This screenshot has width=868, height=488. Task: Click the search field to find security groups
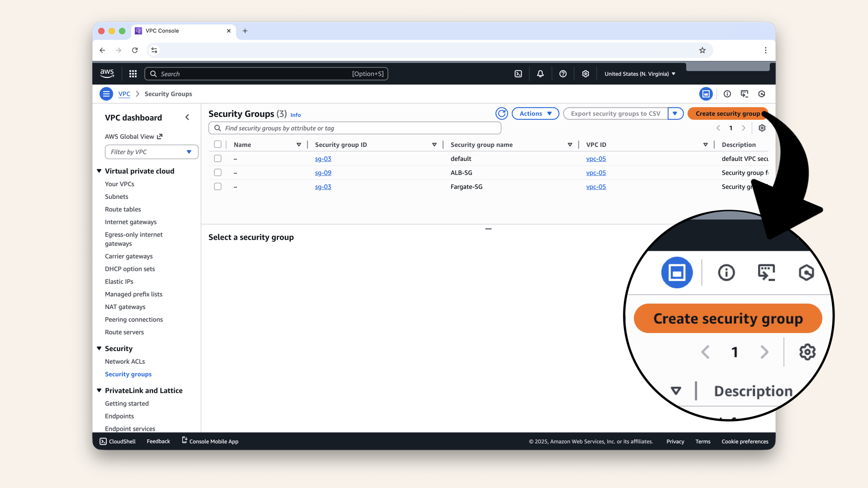click(x=355, y=128)
